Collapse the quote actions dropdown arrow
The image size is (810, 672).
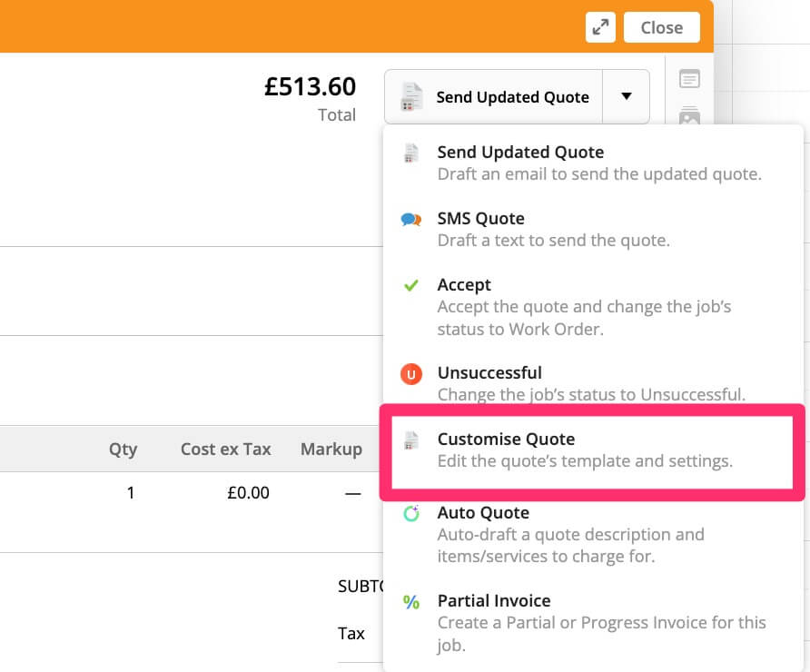627,96
